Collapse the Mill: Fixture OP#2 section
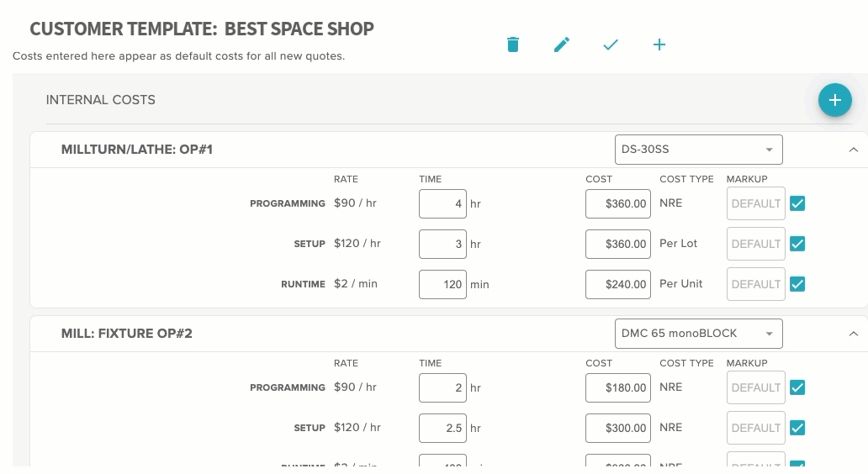This screenshot has height=474, width=868. pos(853,334)
